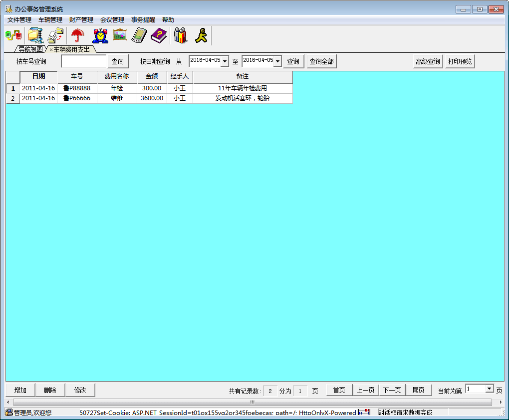Click the compressed folder toolbar icon
The width and height of the screenshot is (509, 420).
35,35
